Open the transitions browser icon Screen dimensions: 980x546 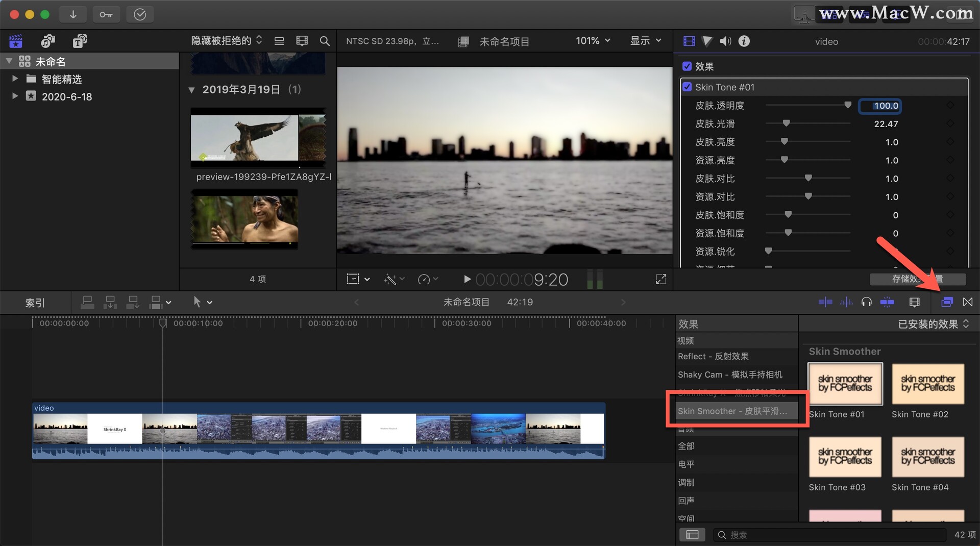(x=968, y=302)
